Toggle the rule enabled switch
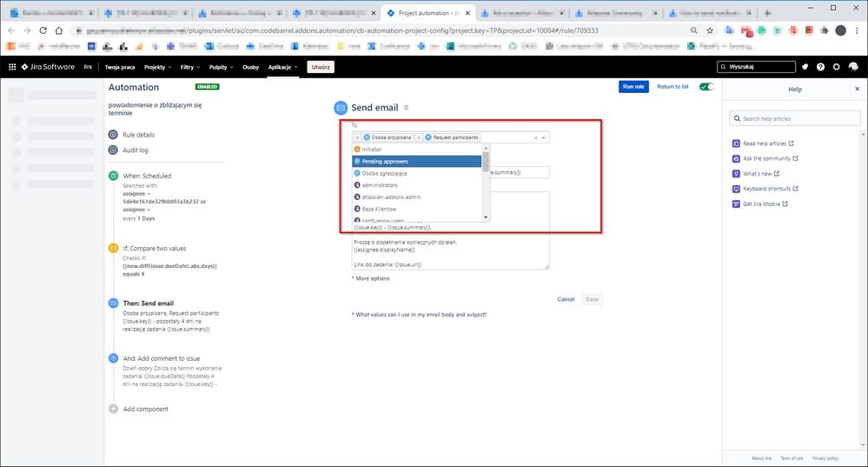The height and width of the screenshot is (467, 868). point(706,86)
